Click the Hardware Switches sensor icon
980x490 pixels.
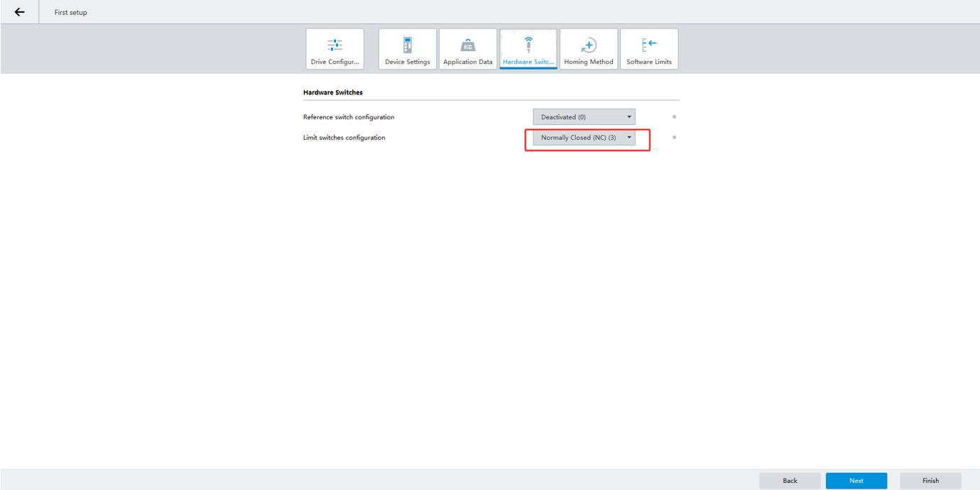pos(528,45)
